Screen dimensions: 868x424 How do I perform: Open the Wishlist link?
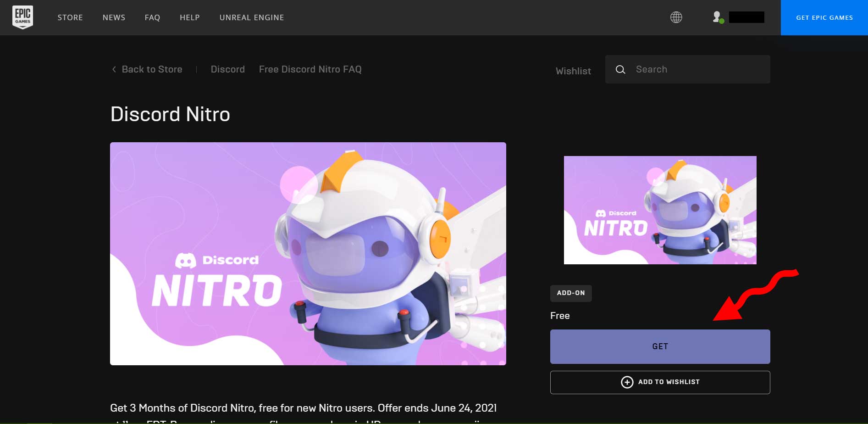pos(573,71)
